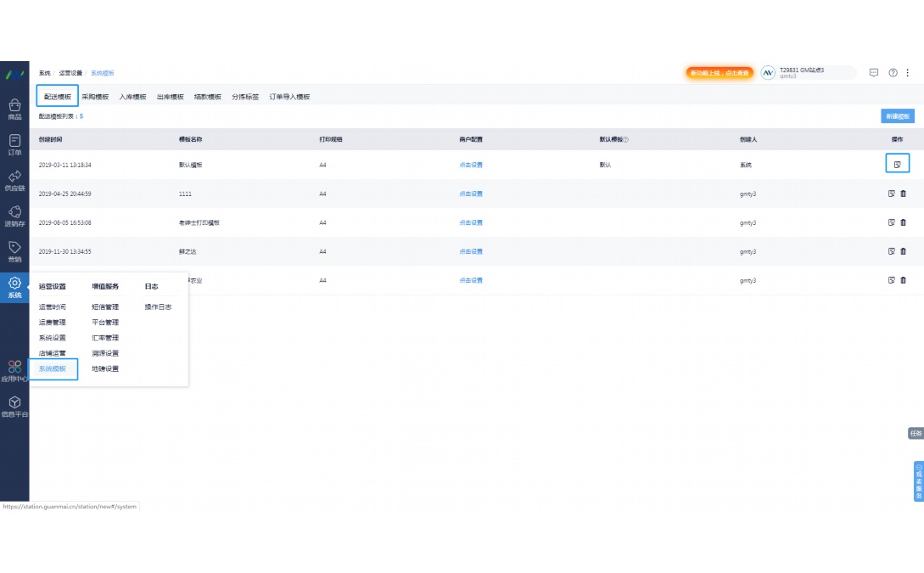Click the help question mark icon
The image size is (924, 573).
(x=893, y=73)
